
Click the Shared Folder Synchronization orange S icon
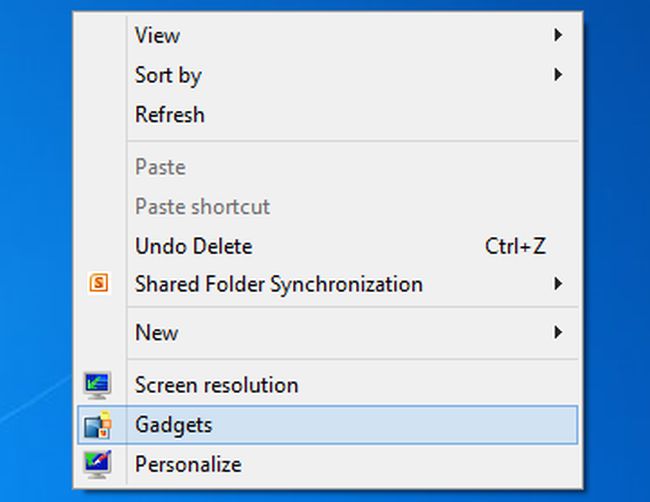click(x=98, y=284)
